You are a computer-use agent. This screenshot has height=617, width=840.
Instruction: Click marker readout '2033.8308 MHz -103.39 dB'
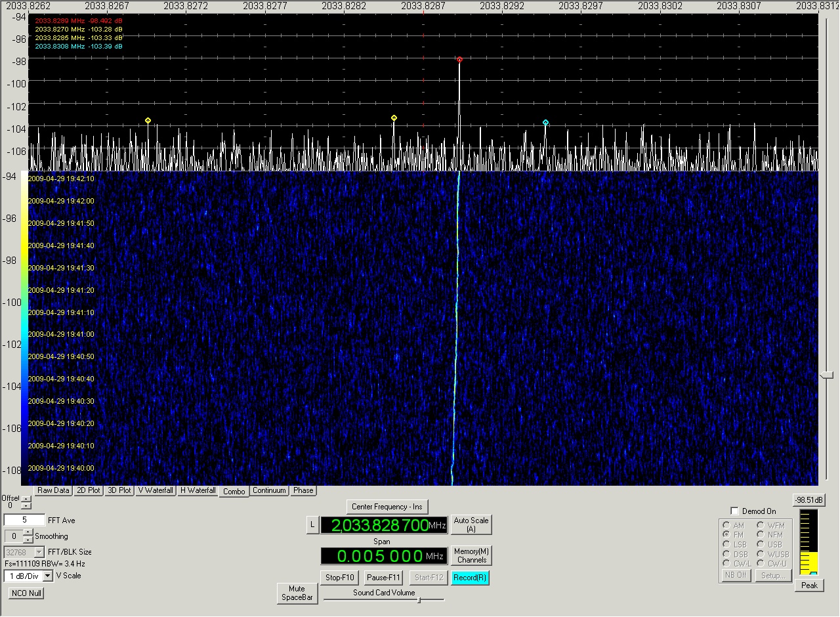pos(79,47)
